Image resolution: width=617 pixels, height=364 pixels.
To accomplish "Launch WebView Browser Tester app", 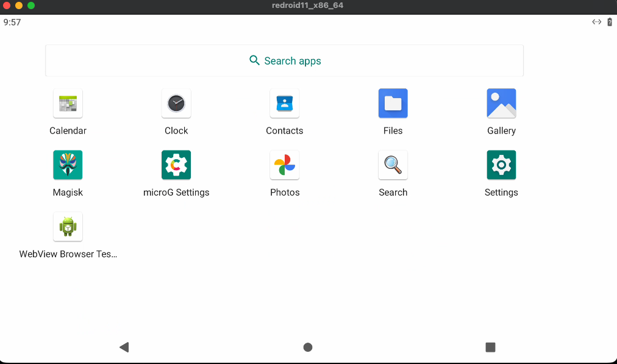I will coord(68,227).
